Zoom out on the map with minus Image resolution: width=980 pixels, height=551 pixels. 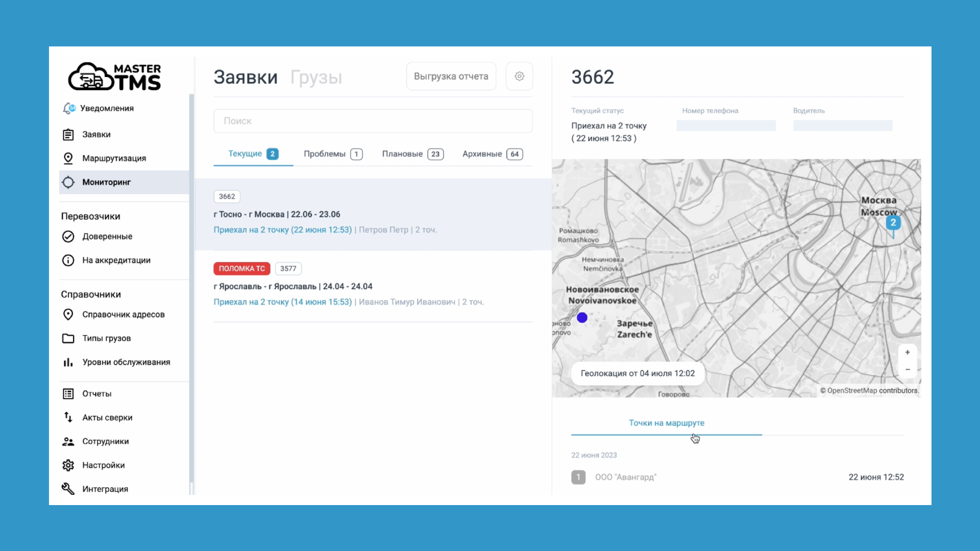point(908,369)
